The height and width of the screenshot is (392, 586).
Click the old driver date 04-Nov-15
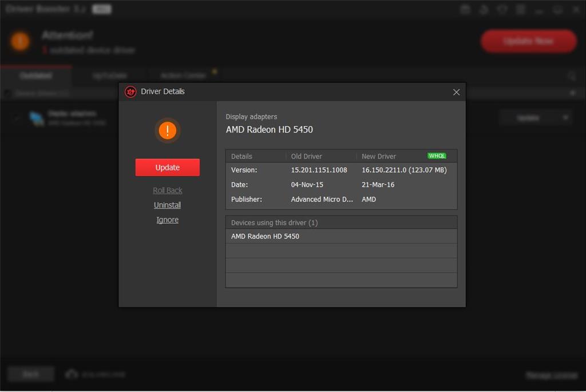(x=307, y=185)
